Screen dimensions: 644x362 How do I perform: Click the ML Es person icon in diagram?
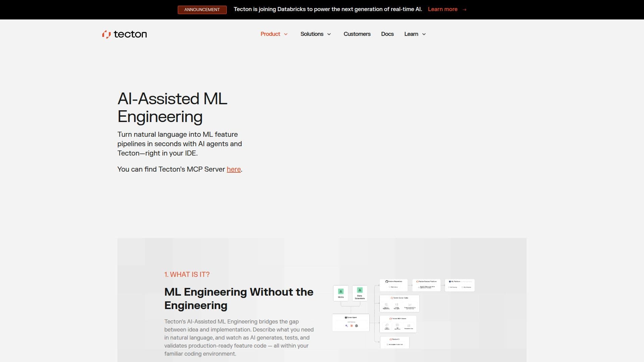[x=341, y=291]
